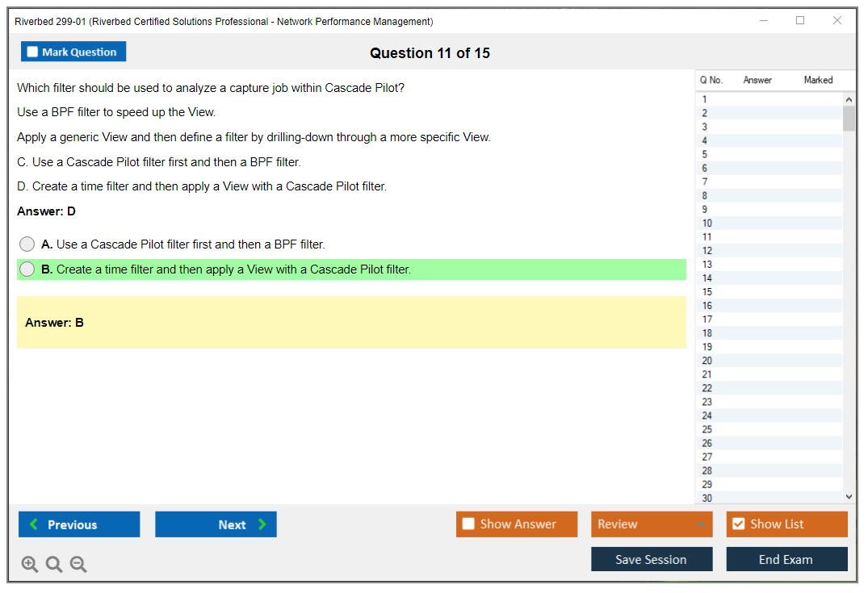
Task: Sort by the Marked column header
Action: (x=818, y=80)
